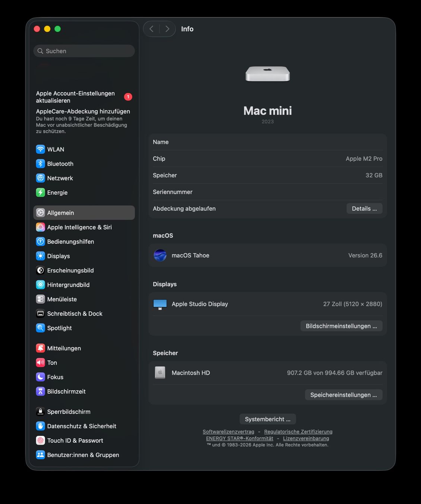The image size is (421, 504).
Task: Click the Mitteilungen bell icon
Action: point(40,348)
